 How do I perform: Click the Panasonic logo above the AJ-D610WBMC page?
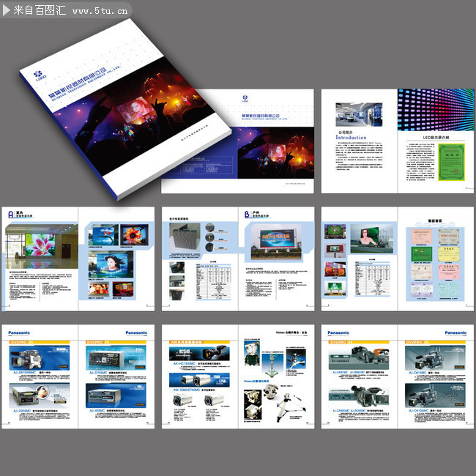(19, 332)
